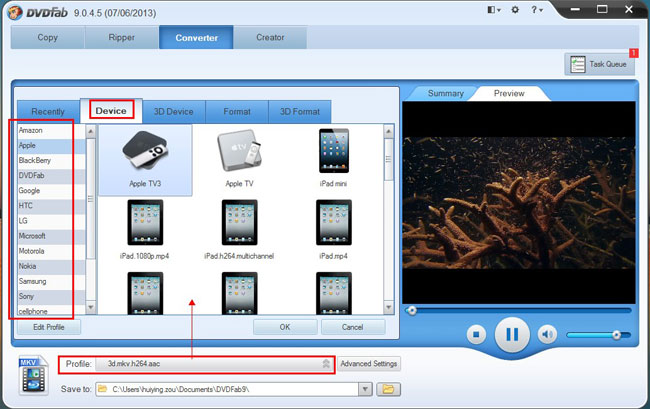Image resolution: width=650 pixels, height=409 pixels.
Task: Switch to the Ripper module tab
Action: (x=122, y=37)
